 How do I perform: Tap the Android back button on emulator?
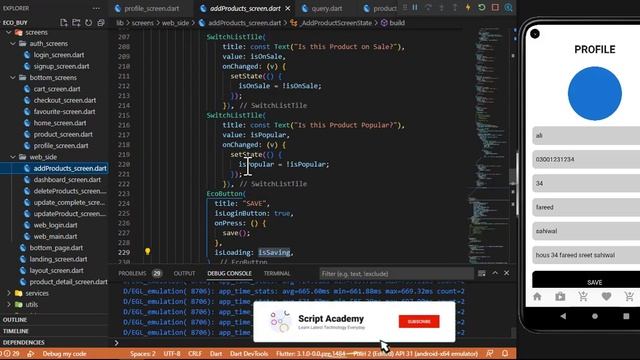563,316
